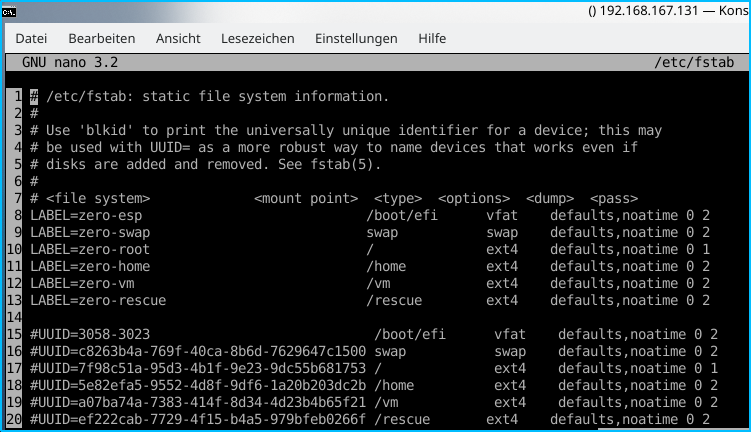The height and width of the screenshot is (432, 751).
Task: Open the Datei menu
Action: pyautogui.click(x=31, y=39)
